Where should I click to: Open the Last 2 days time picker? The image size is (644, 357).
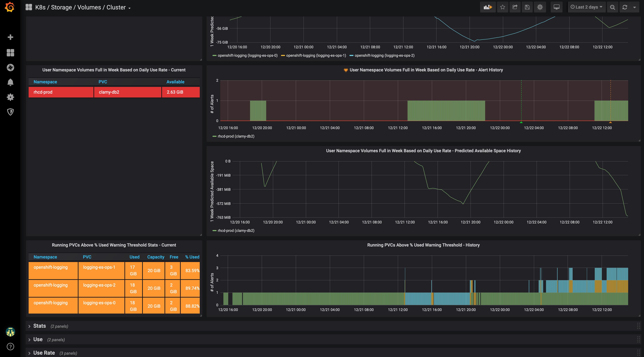point(587,7)
